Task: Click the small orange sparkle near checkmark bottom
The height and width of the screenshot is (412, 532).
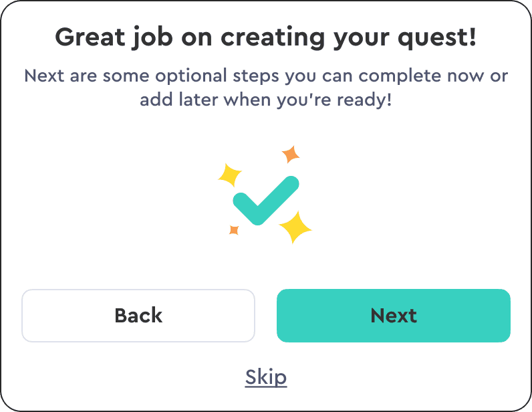Action: (234, 230)
